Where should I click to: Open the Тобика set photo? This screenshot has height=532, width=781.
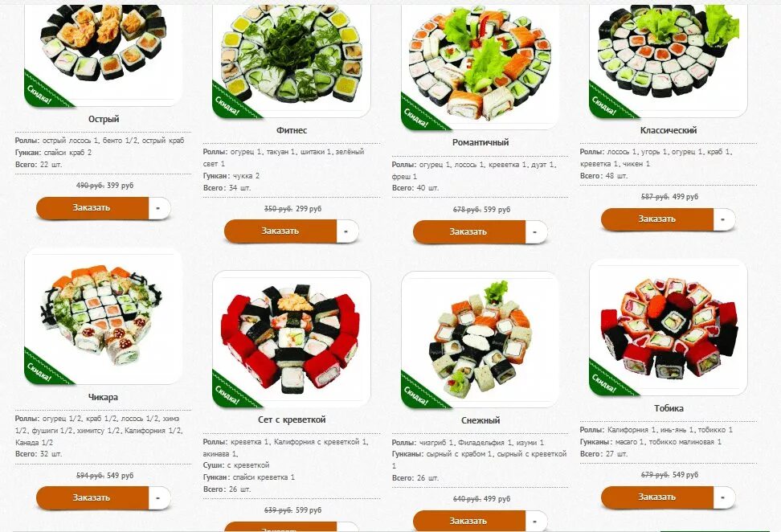669,328
